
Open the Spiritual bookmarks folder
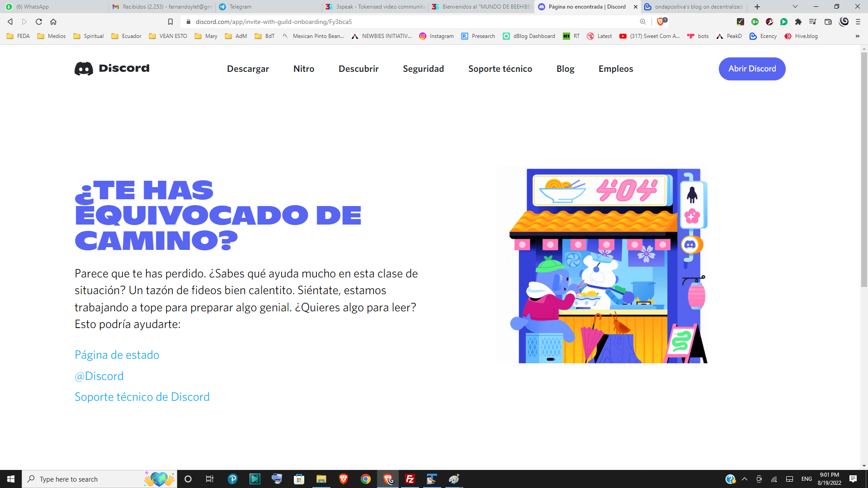(x=89, y=36)
